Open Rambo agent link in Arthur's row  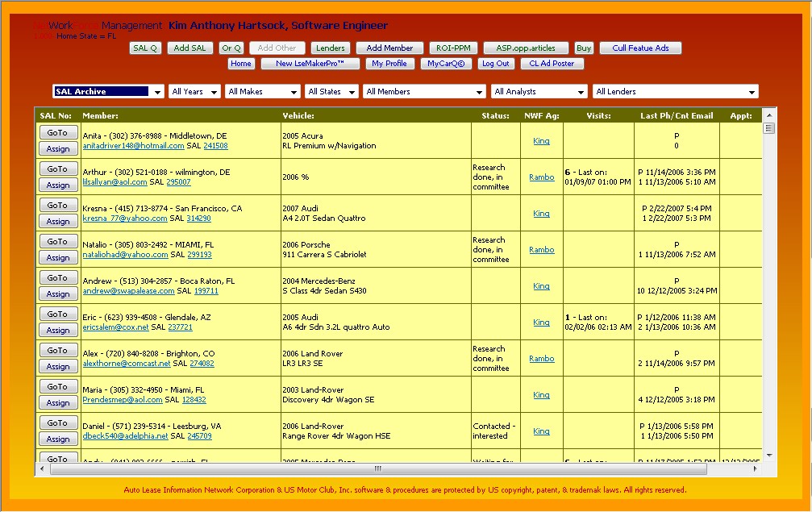coord(542,177)
